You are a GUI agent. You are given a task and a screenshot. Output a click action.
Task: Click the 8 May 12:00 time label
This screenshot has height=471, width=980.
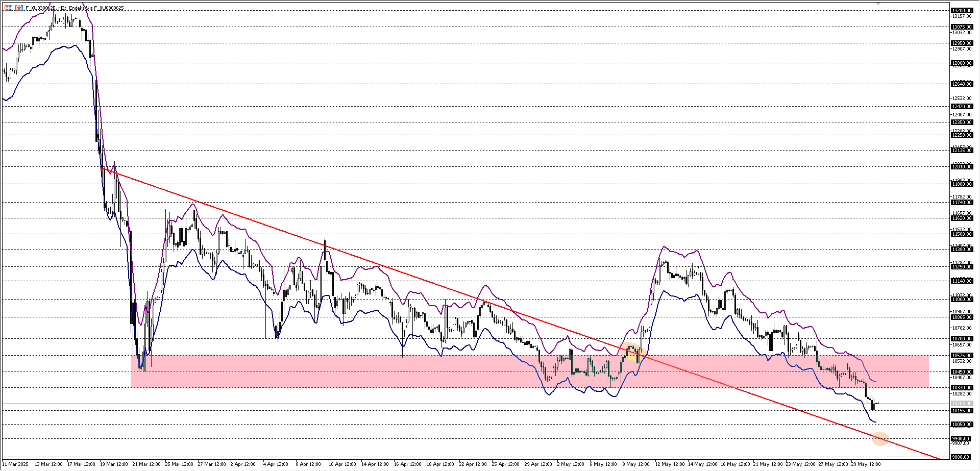(x=636, y=464)
